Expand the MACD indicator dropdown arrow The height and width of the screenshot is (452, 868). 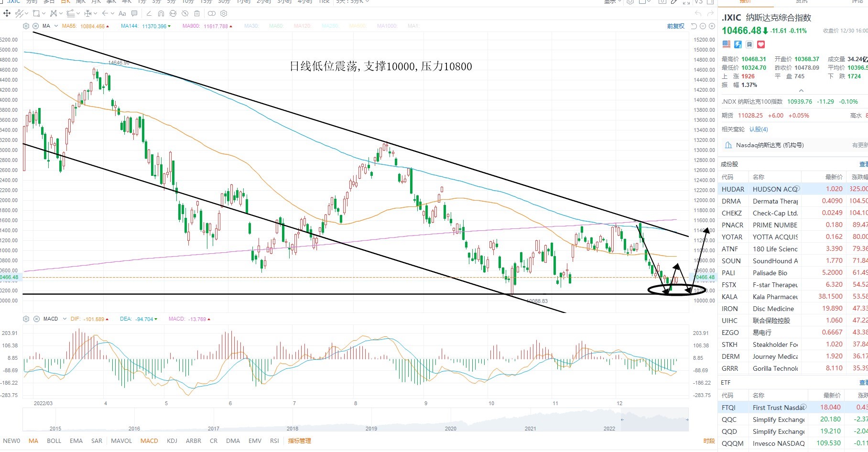[65, 319]
